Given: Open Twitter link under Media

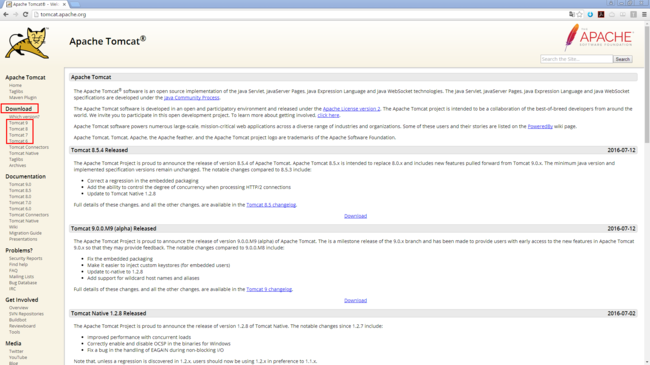Looking at the screenshot, I should (x=16, y=351).
